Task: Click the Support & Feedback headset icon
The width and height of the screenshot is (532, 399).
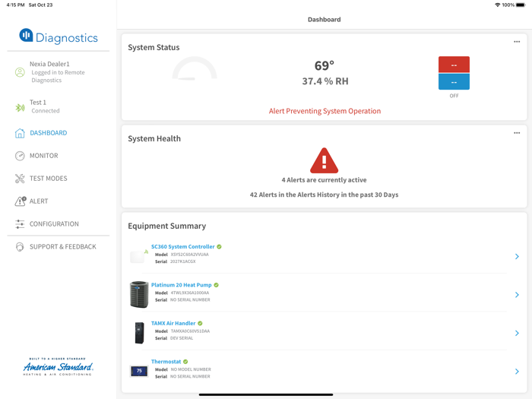Action: click(x=20, y=247)
